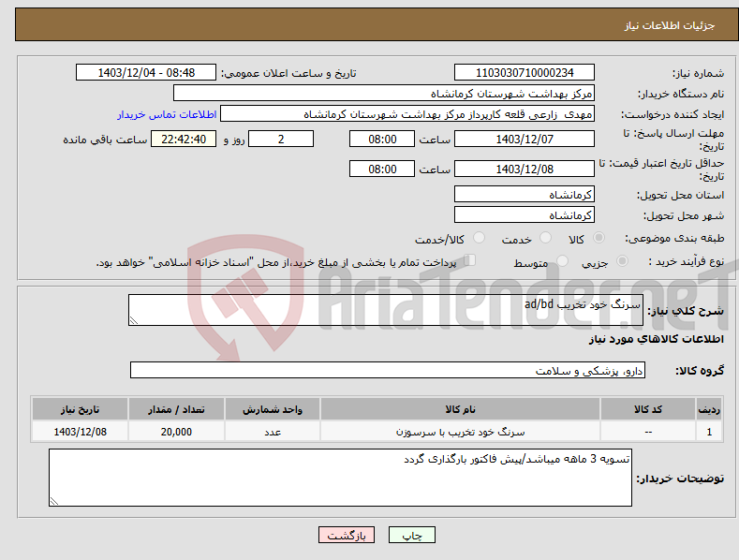Click the کد کالا column header
739x560 pixels.
click(x=648, y=409)
